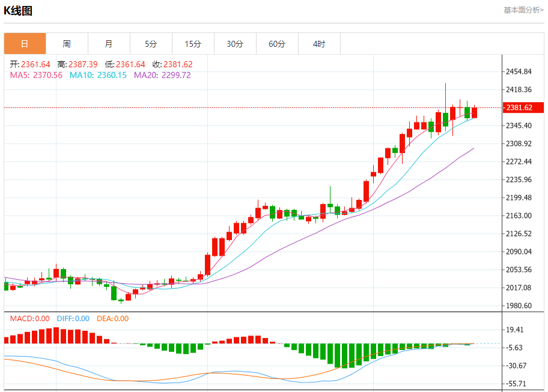Select the 月 (monthly) chart tab
The image size is (548, 392).
[109, 44]
